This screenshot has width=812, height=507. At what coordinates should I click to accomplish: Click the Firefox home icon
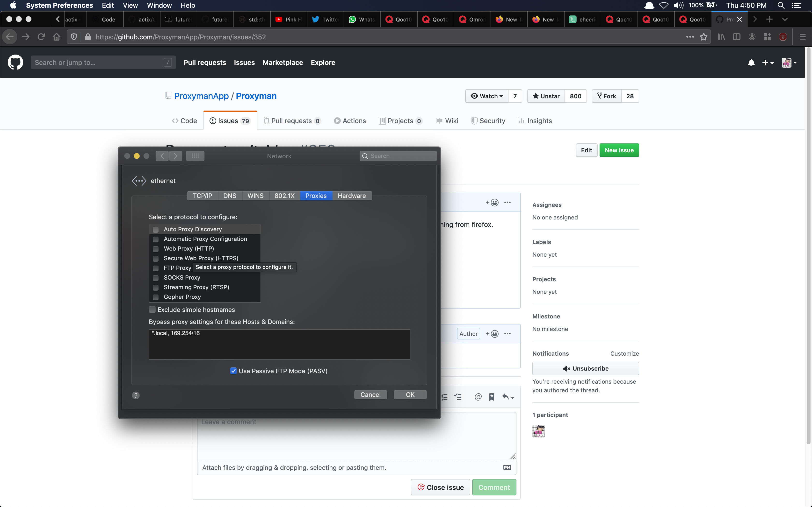pos(56,37)
